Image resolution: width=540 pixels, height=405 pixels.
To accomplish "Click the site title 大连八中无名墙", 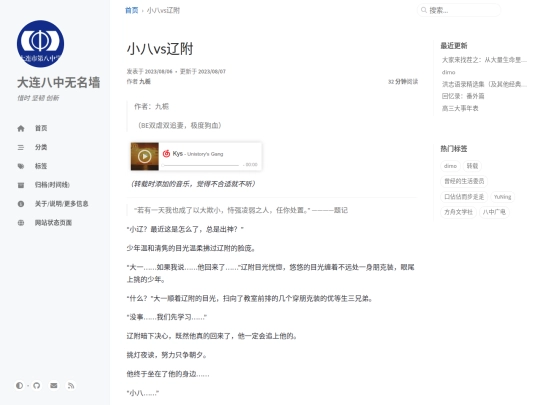I will [x=59, y=82].
